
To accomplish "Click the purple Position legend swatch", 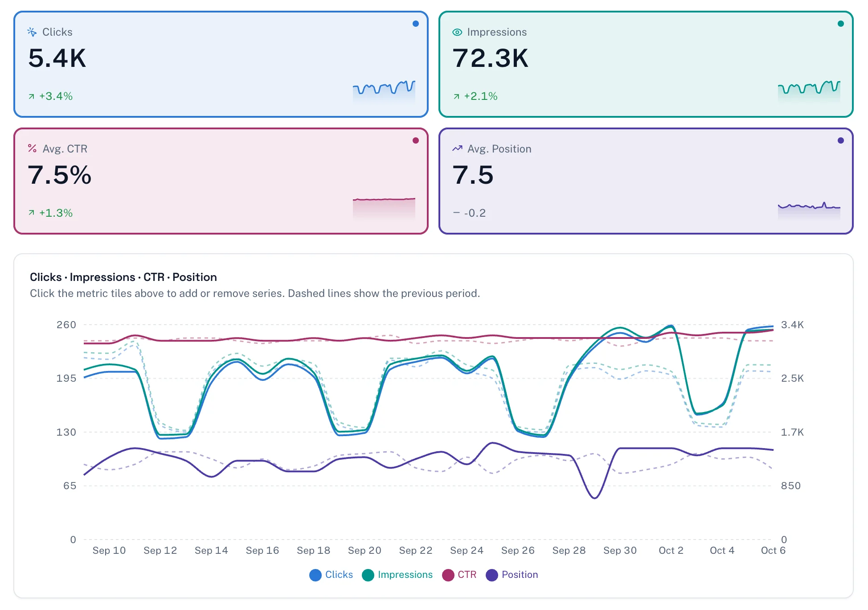I will [x=492, y=575].
